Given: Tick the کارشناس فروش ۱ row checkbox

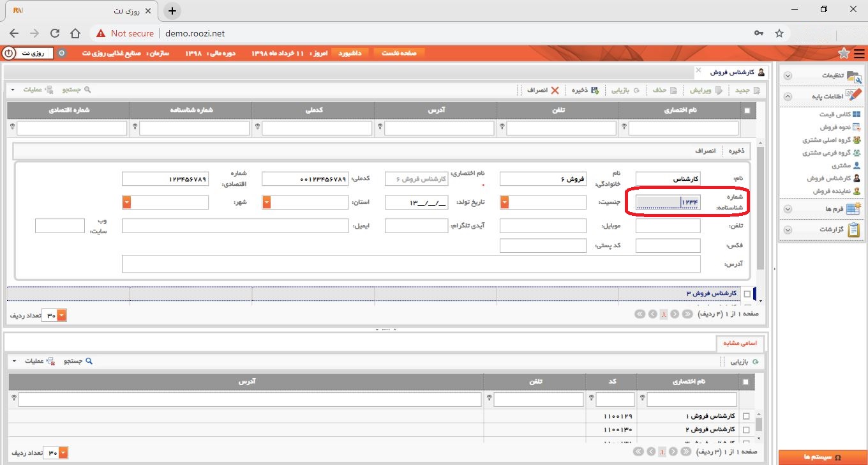Looking at the screenshot, I should (x=747, y=416).
